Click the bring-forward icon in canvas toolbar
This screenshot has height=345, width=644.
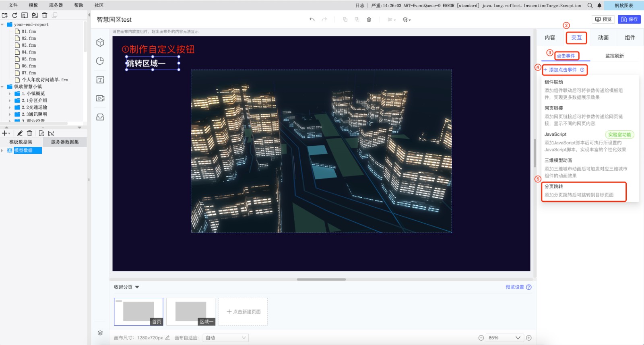click(345, 19)
